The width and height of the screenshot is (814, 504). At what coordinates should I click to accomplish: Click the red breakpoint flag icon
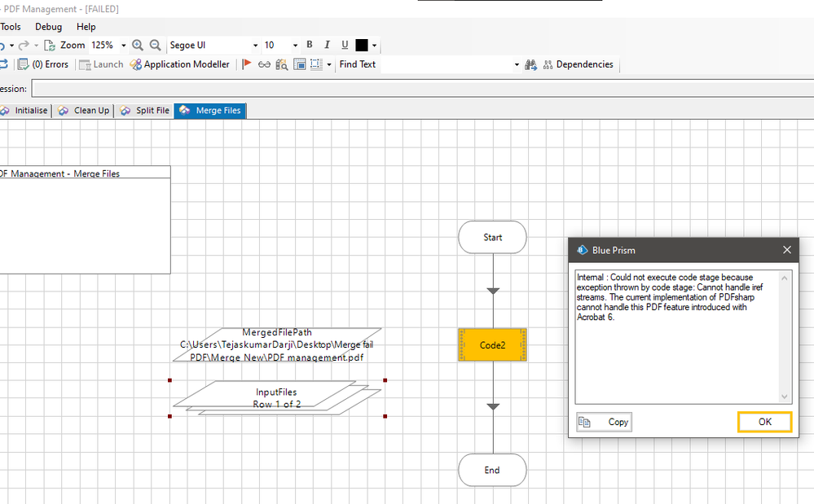tap(247, 64)
